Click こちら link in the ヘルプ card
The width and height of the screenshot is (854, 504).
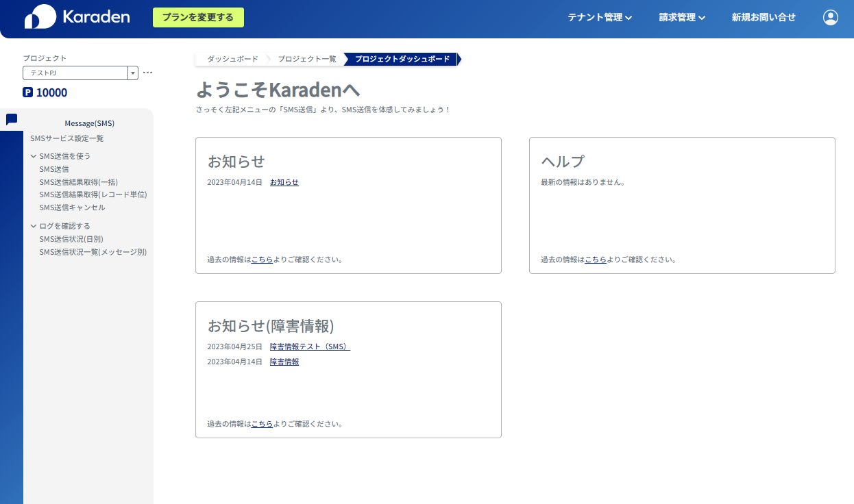point(596,260)
